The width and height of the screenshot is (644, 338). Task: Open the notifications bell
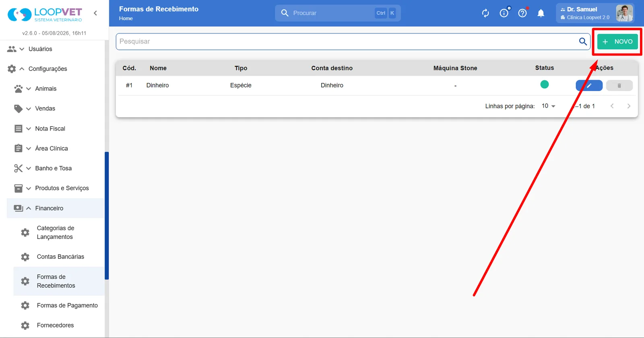click(x=541, y=13)
